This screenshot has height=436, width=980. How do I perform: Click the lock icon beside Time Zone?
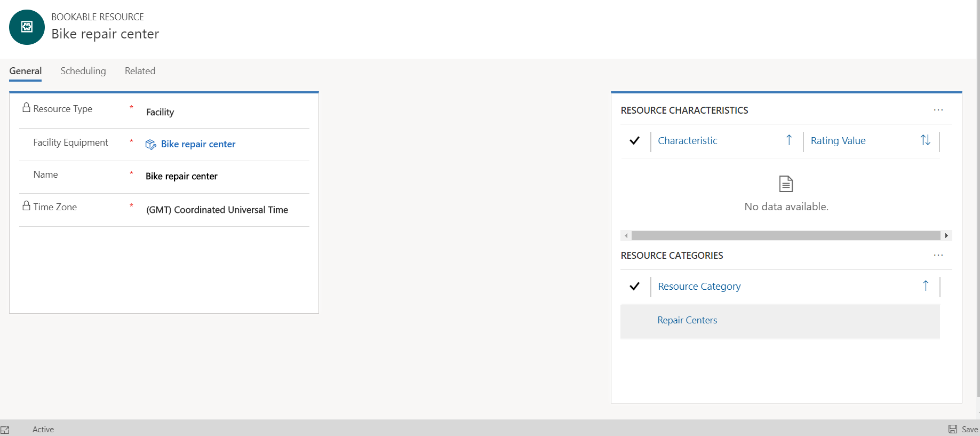pos(26,206)
